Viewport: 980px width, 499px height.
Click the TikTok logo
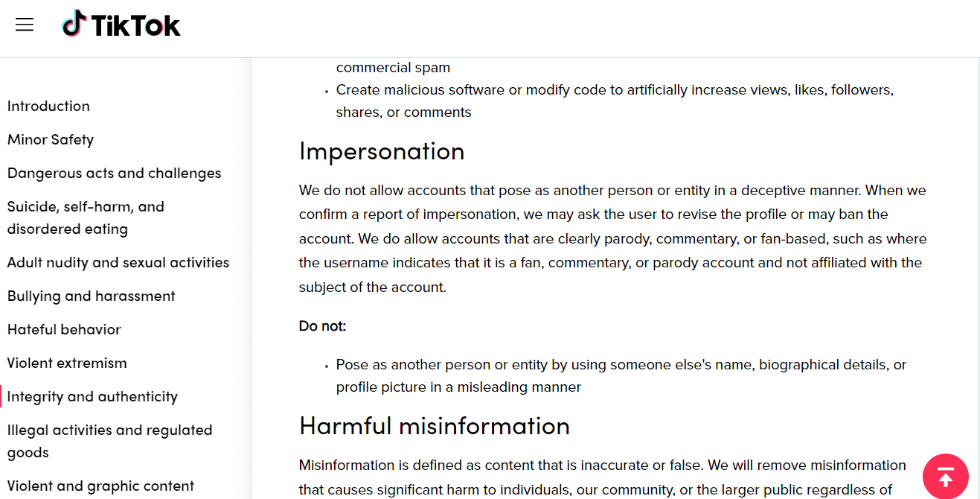pos(121,24)
